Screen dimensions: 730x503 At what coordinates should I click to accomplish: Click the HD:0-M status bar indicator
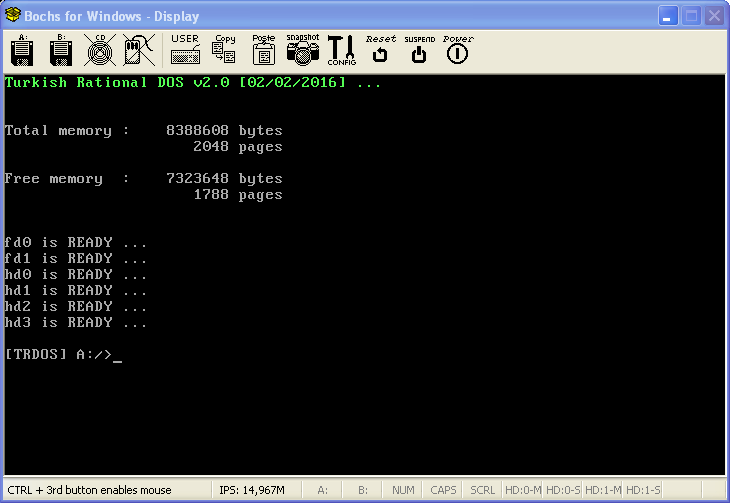522,490
